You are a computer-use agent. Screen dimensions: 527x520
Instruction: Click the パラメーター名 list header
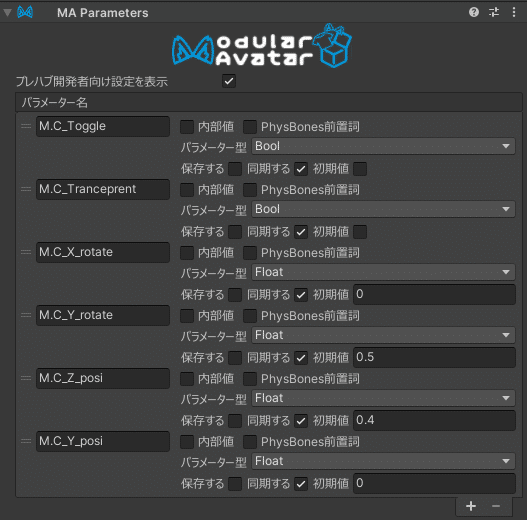(269, 103)
